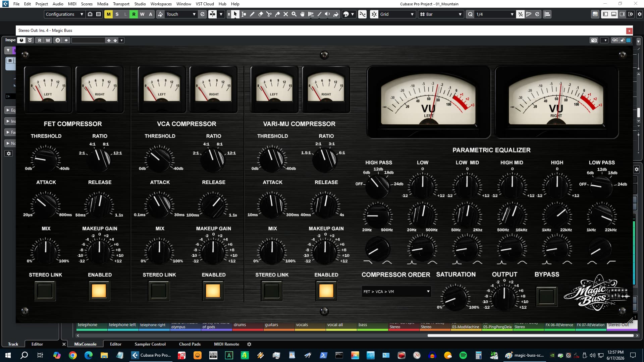
Task: Select the Zoom magnifier tool
Action: coord(294,14)
